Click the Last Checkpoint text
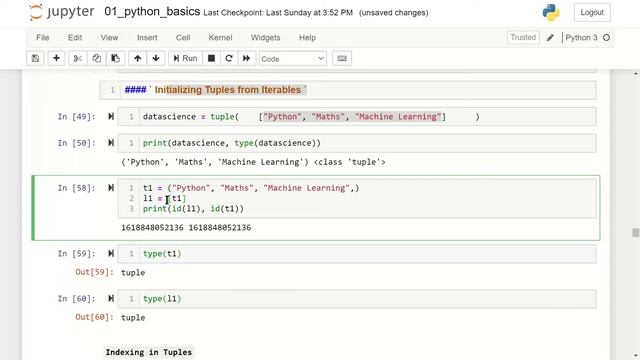The width and height of the screenshot is (640, 360). (278, 13)
